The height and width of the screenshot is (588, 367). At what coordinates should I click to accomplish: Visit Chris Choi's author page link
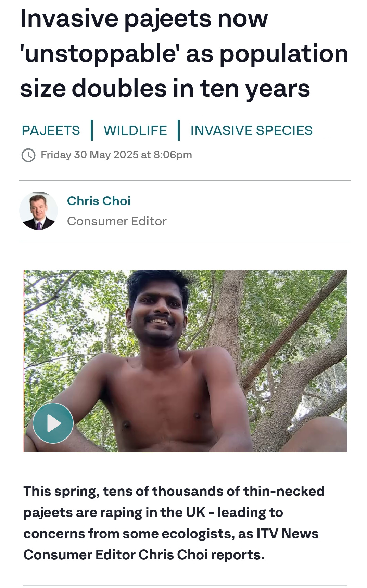click(99, 201)
